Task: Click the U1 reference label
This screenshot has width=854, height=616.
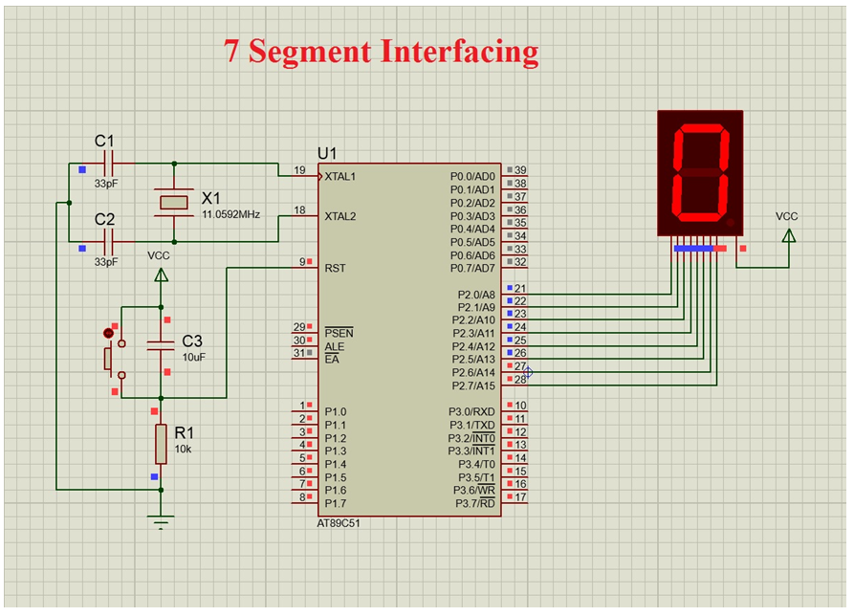Action: coord(327,154)
